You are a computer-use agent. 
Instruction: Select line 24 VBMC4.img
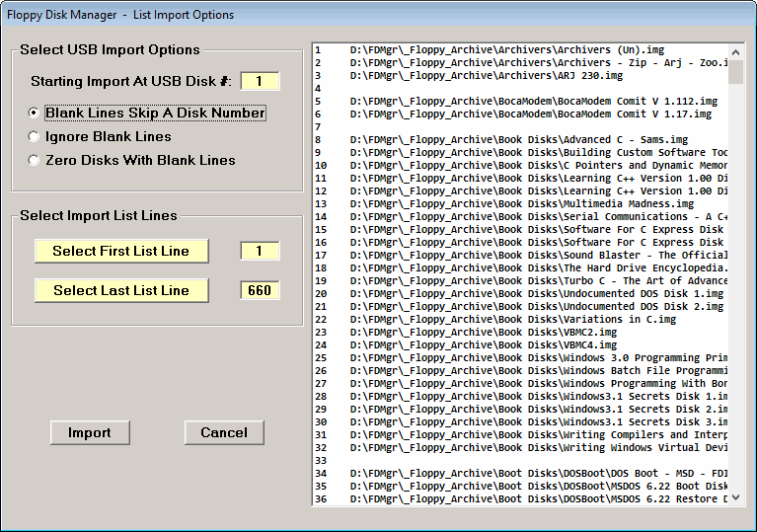point(520,345)
